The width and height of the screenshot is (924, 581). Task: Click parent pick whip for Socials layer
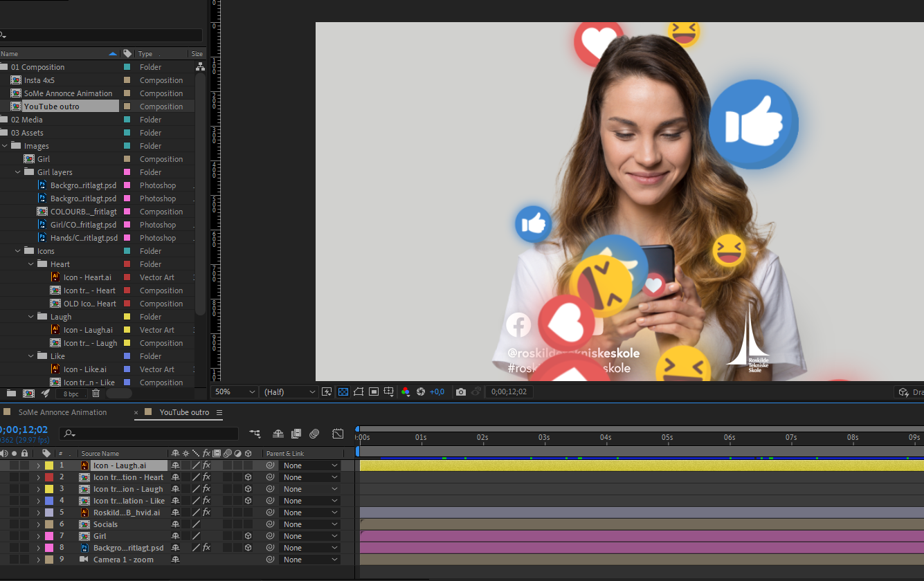pyautogui.click(x=270, y=524)
